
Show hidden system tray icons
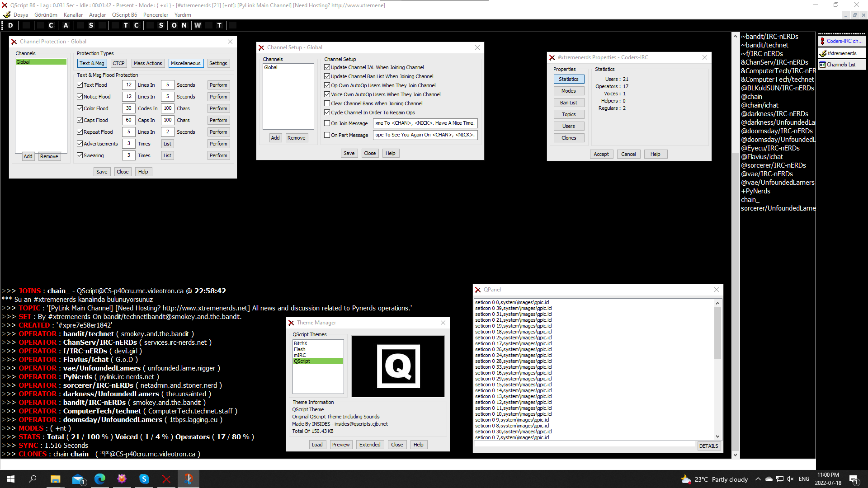click(758, 479)
